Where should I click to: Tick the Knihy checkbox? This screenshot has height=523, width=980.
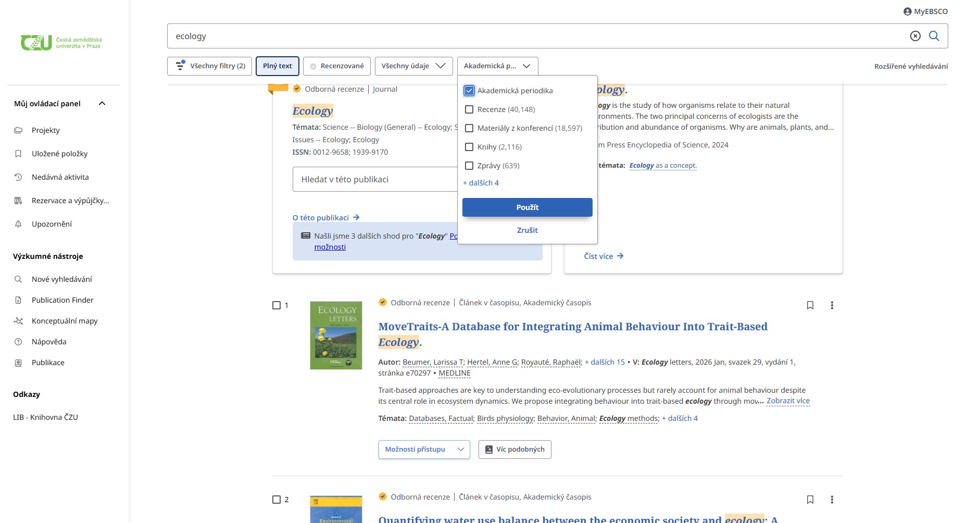coord(469,147)
